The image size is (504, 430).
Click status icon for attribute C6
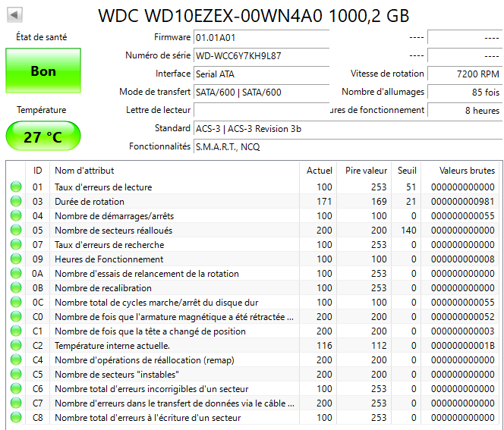tap(16, 388)
